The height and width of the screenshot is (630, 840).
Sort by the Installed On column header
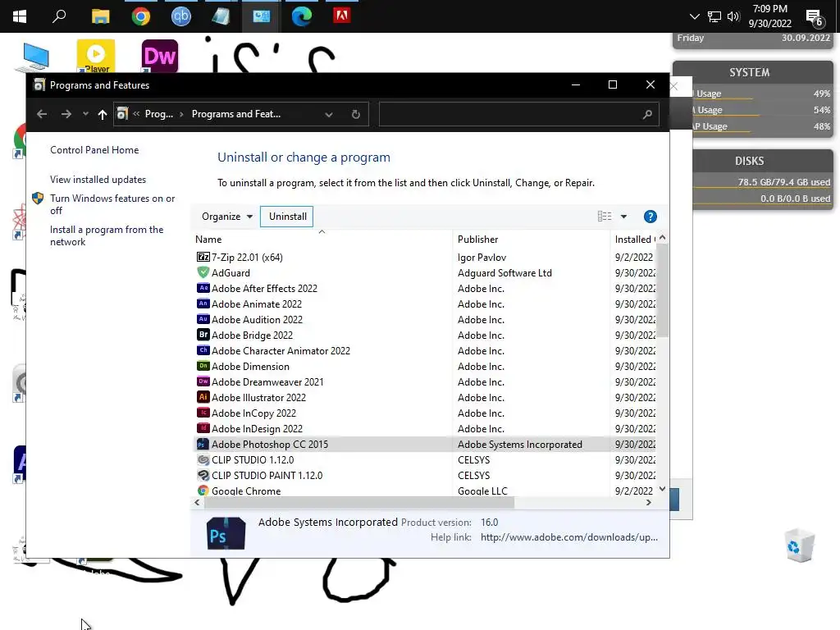click(634, 240)
